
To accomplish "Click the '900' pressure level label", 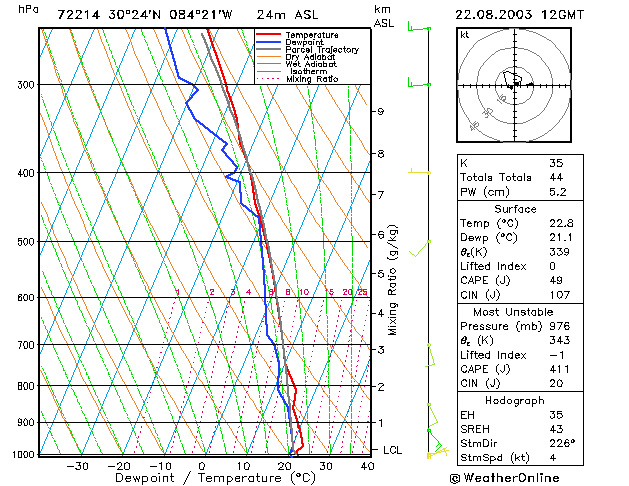I will (x=26, y=423).
